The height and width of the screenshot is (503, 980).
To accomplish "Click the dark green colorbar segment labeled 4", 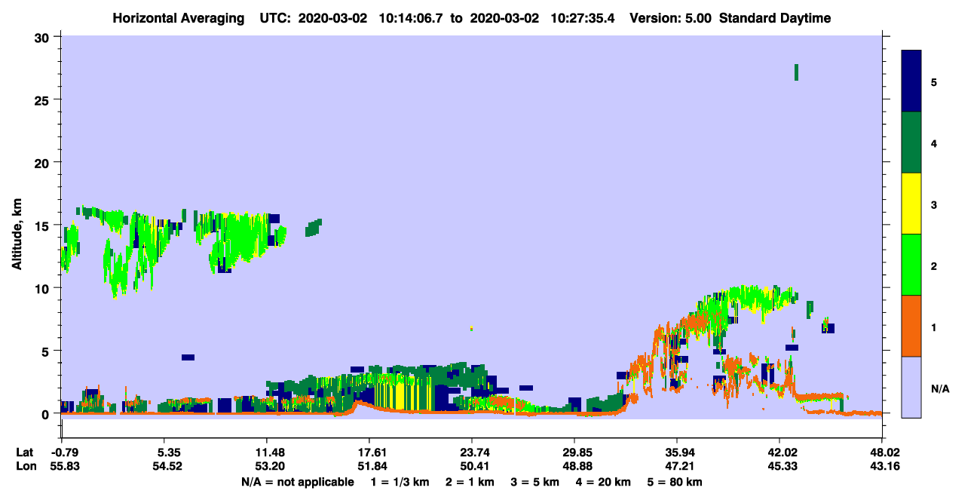I will click(x=911, y=143).
